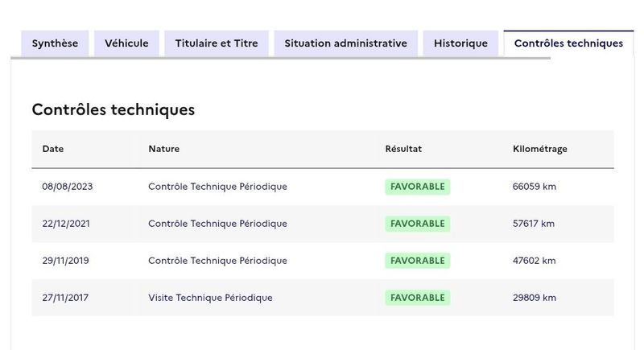
Task: Go to the Historique tab
Action: pos(460,43)
